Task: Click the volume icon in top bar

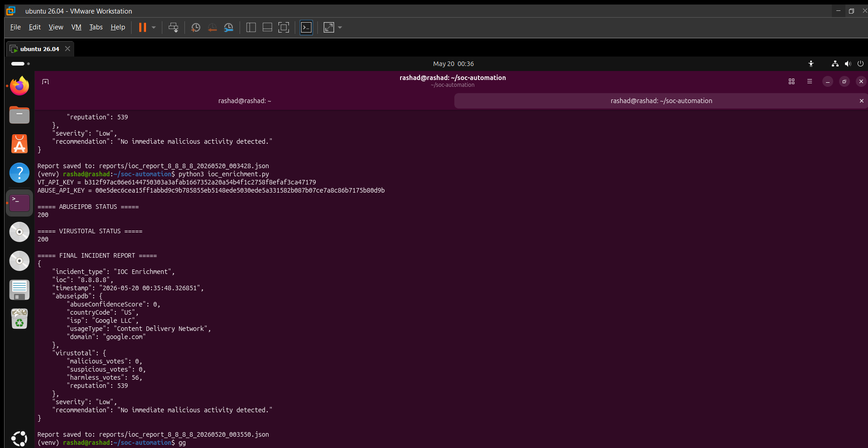Action: (x=848, y=64)
